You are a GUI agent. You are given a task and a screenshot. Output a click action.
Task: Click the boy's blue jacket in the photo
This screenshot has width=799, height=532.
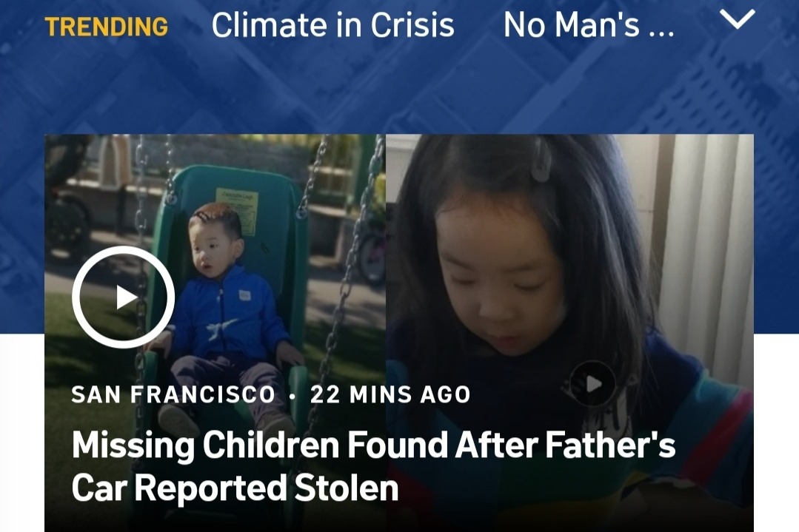227,314
